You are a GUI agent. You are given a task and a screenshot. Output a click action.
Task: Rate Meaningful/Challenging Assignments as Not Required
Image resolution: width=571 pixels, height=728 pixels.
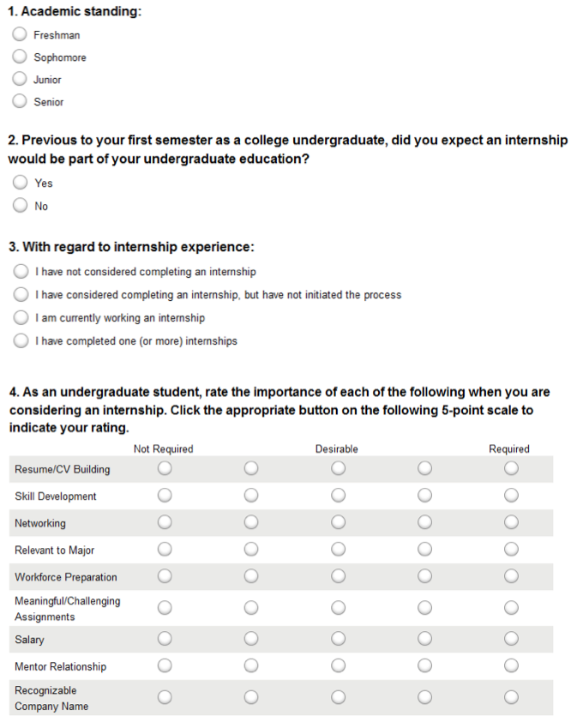click(x=165, y=607)
